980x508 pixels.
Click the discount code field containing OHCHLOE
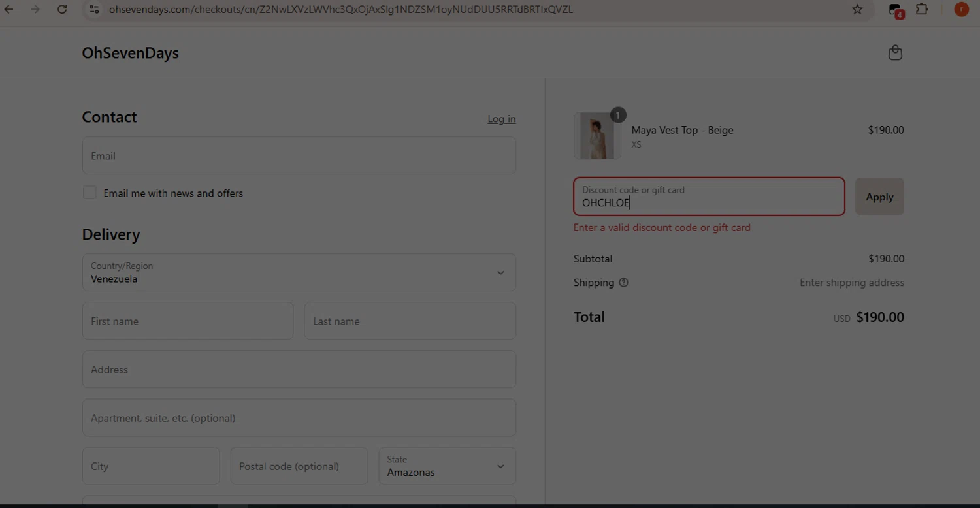click(709, 197)
